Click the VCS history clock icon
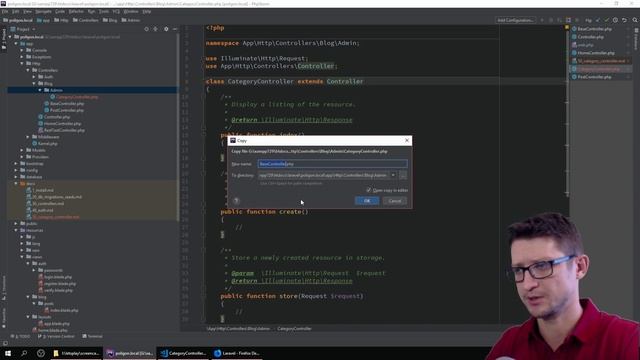This screenshot has width=640, height=360. [615, 20]
